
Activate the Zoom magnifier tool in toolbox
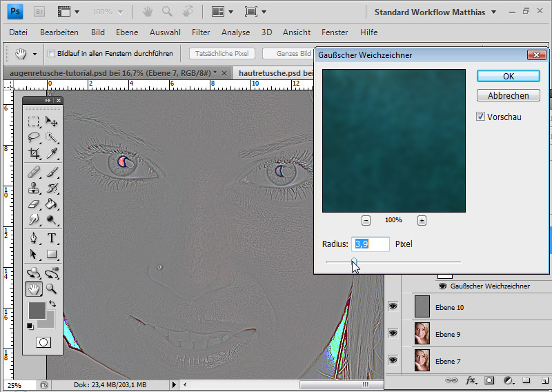(x=52, y=289)
